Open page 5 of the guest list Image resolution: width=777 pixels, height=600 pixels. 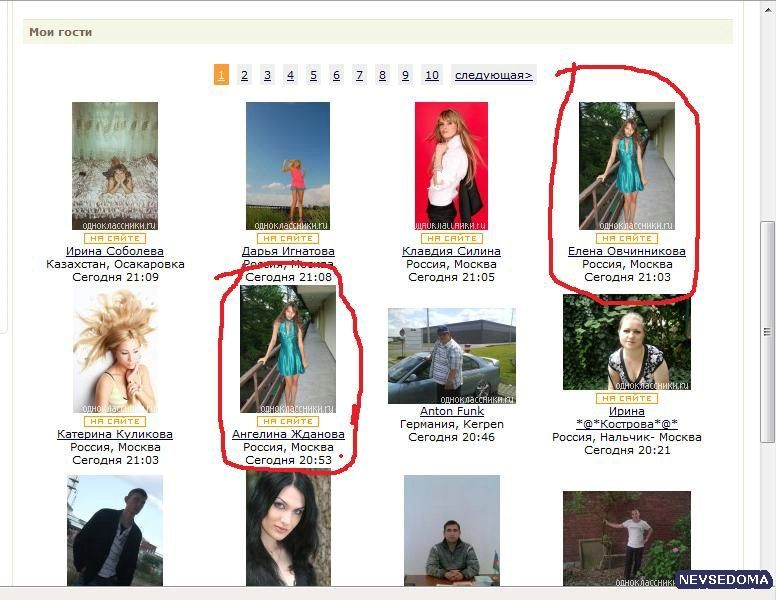(313, 75)
